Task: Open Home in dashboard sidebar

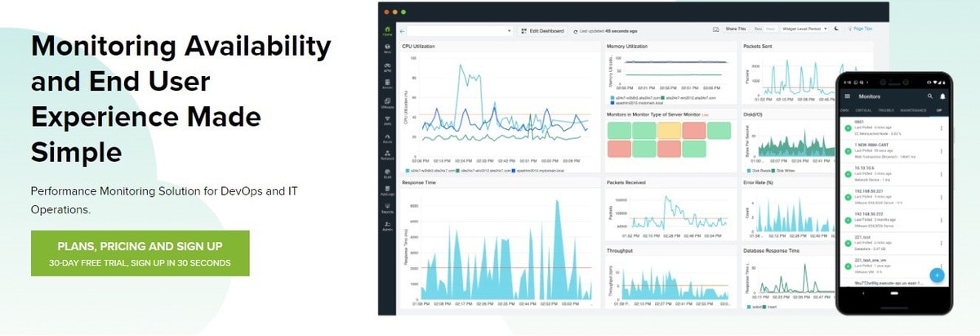Action: 387,31
